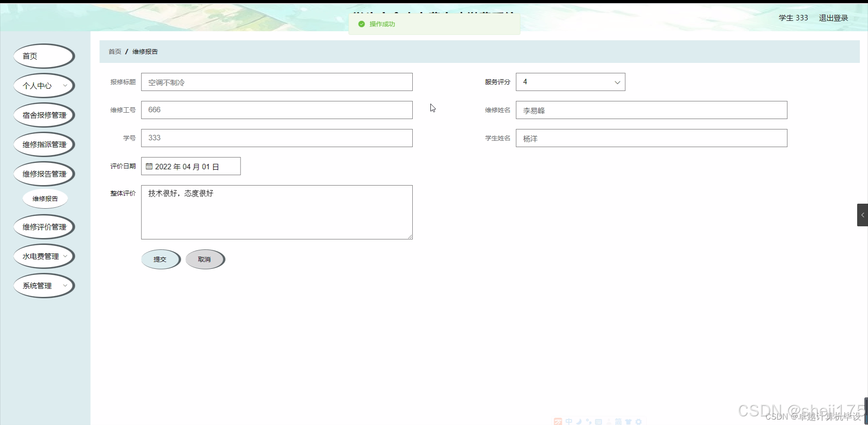Open the soft keyboard icon in input bar
This screenshot has height=425, width=868.
[599, 421]
